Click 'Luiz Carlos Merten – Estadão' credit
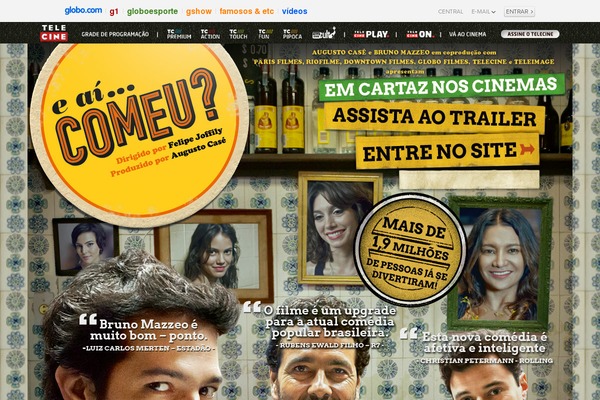 148,348
